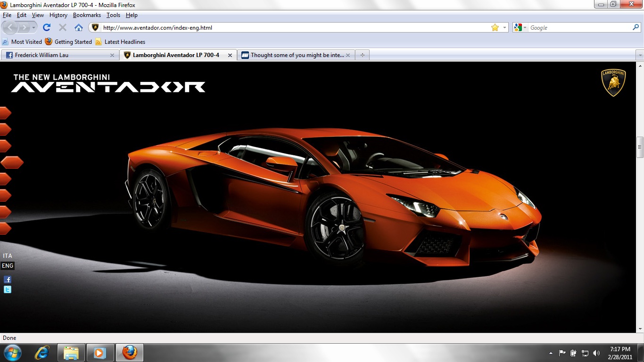Open the back/forward history dropdown arrow
644x362 pixels.
[x=34, y=27]
